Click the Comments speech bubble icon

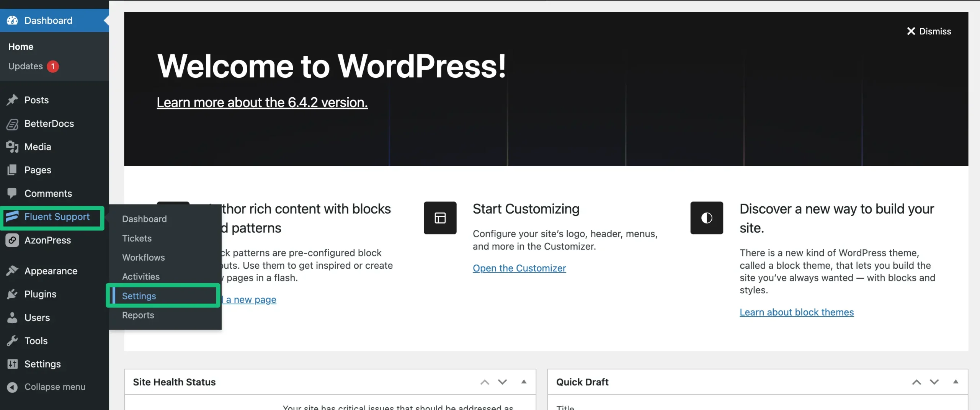(12, 193)
